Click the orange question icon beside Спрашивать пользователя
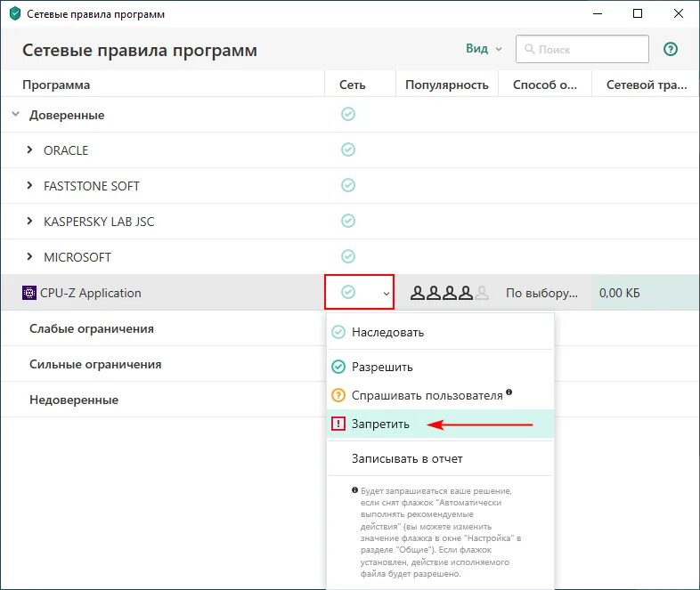700x590 pixels. coord(338,395)
